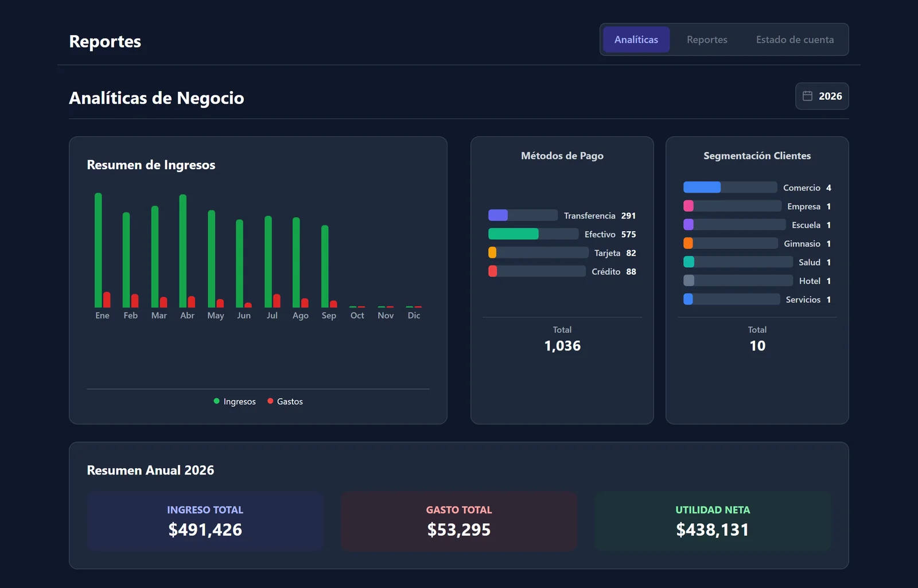
Task: Click the calendar icon beside 2026
Action: [x=807, y=96]
